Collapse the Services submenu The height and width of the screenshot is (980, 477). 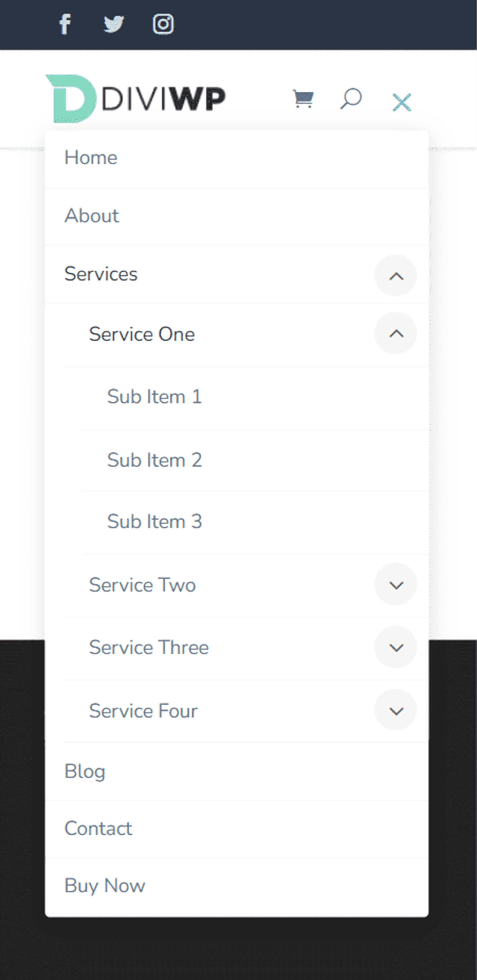396,276
